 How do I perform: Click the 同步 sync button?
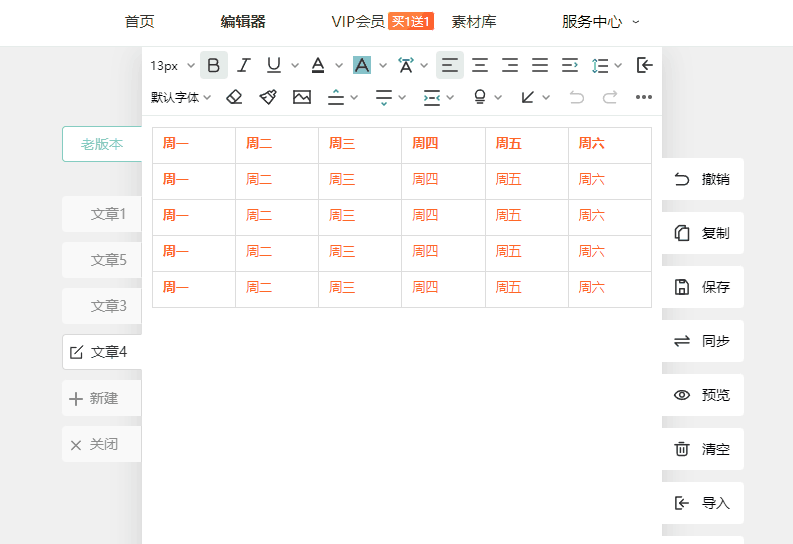[702, 341]
